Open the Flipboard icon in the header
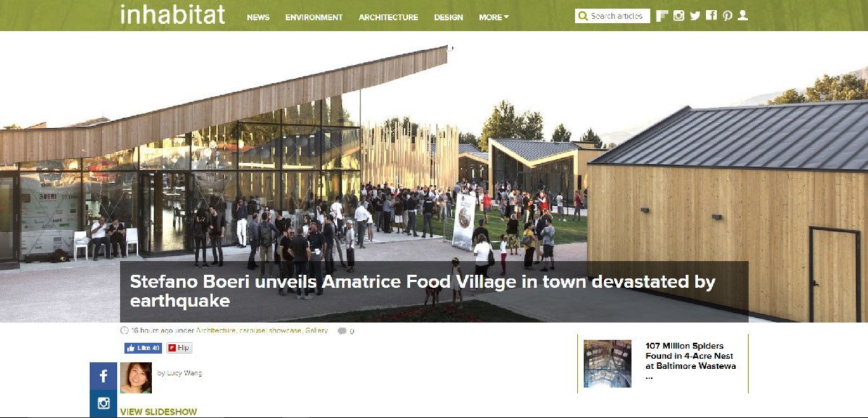Viewport: 868px width, 418px height. pyautogui.click(x=661, y=16)
